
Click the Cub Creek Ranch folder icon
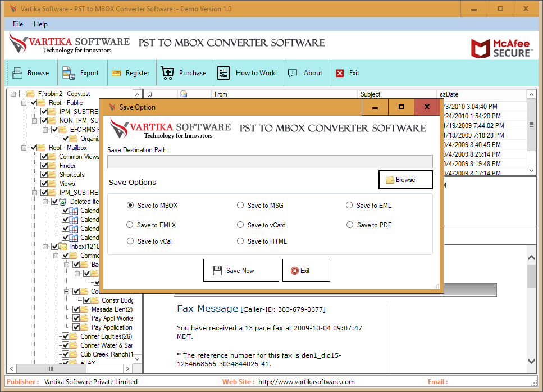tap(74, 354)
